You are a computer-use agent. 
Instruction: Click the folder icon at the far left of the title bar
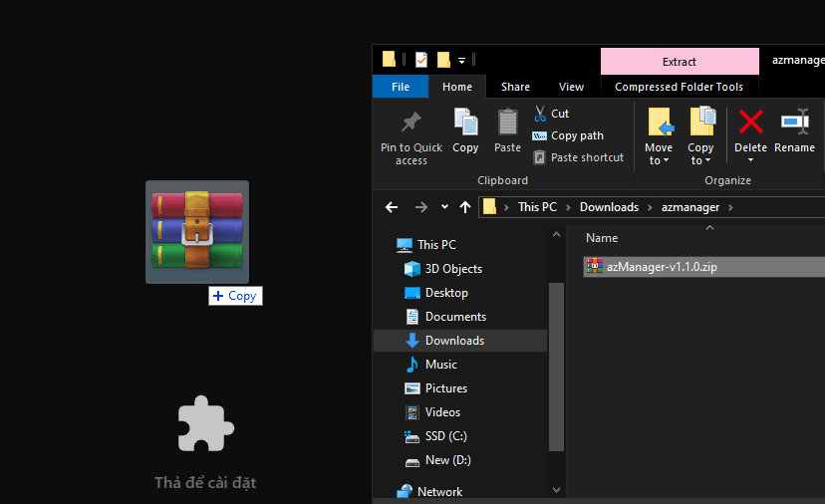click(389, 60)
